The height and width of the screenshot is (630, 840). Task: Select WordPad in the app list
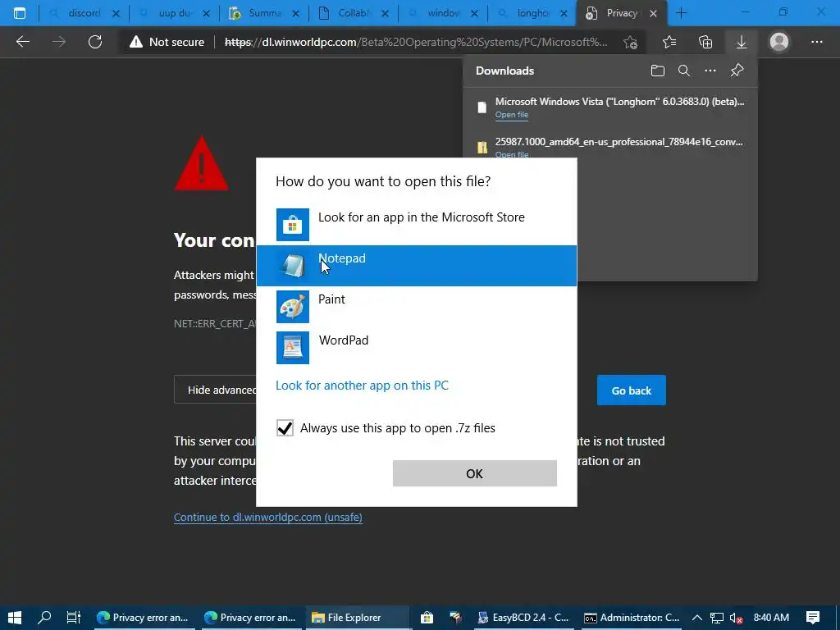[x=416, y=348]
